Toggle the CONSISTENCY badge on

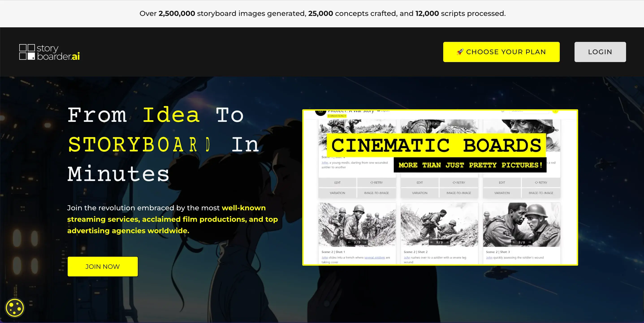point(337,116)
